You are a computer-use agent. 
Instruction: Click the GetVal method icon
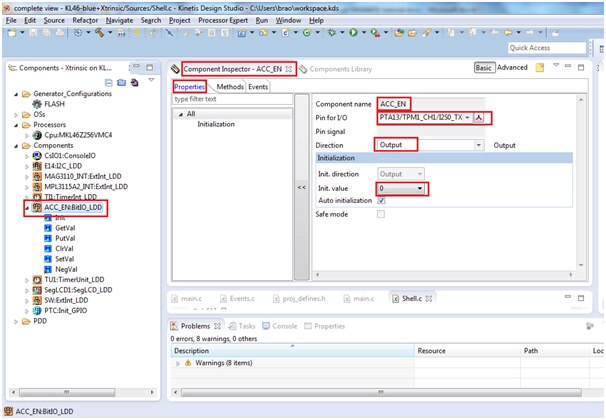point(48,228)
